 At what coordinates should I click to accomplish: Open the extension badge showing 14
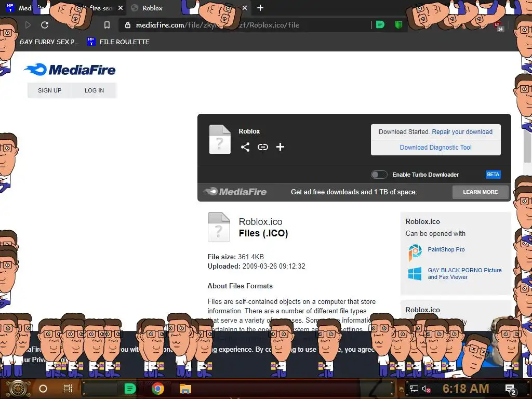[x=499, y=27]
